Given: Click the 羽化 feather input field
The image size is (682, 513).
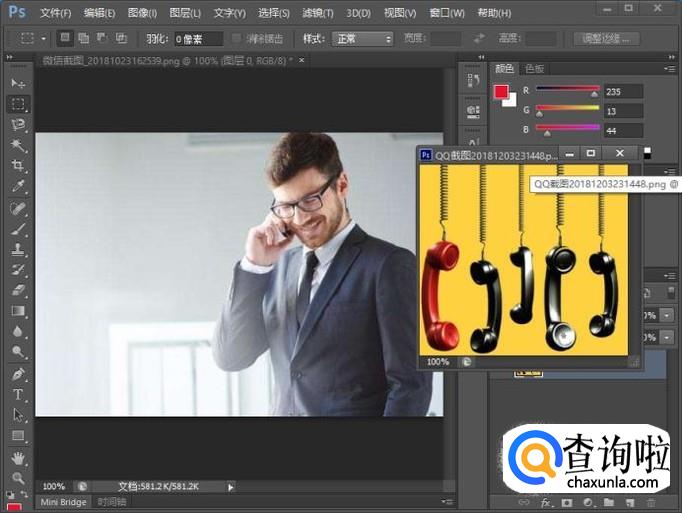Looking at the screenshot, I should (198, 39).
